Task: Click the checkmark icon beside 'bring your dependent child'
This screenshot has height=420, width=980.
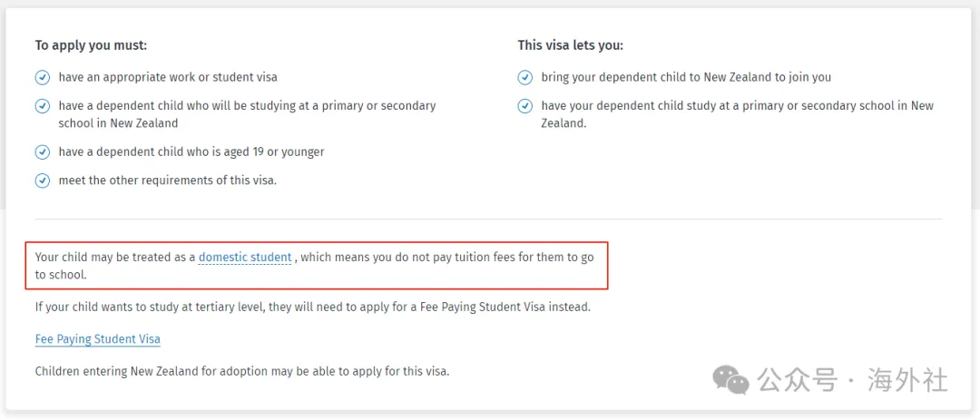Action: 525,78
